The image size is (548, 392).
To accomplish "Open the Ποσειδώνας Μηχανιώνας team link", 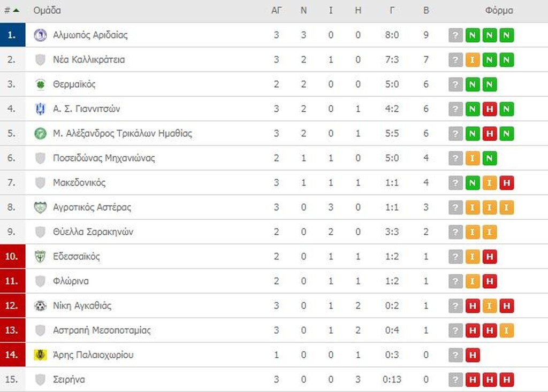I will point(104,158).
